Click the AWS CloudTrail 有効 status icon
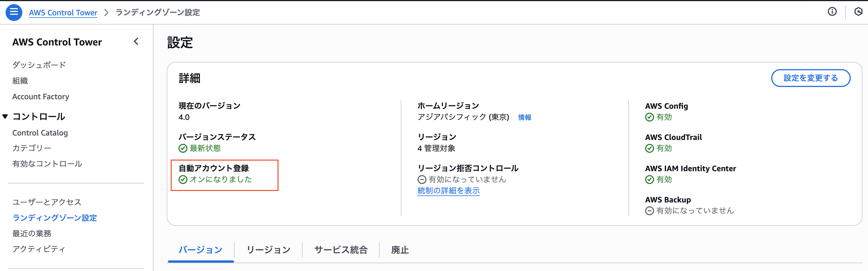The width and height of the screenshot is (868, 271). coord(650,148)
